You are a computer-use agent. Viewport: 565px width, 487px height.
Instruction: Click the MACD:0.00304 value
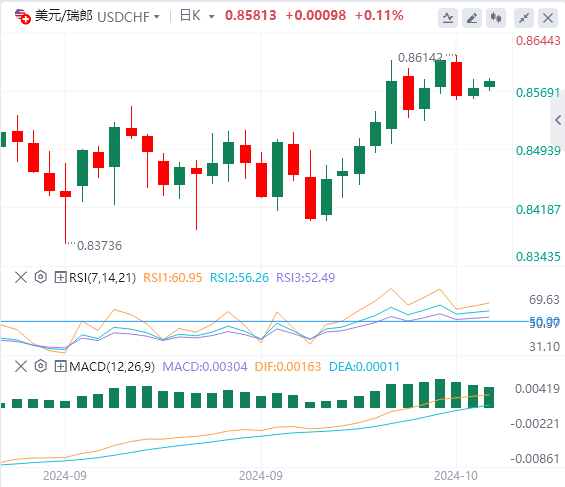[205, 367]
